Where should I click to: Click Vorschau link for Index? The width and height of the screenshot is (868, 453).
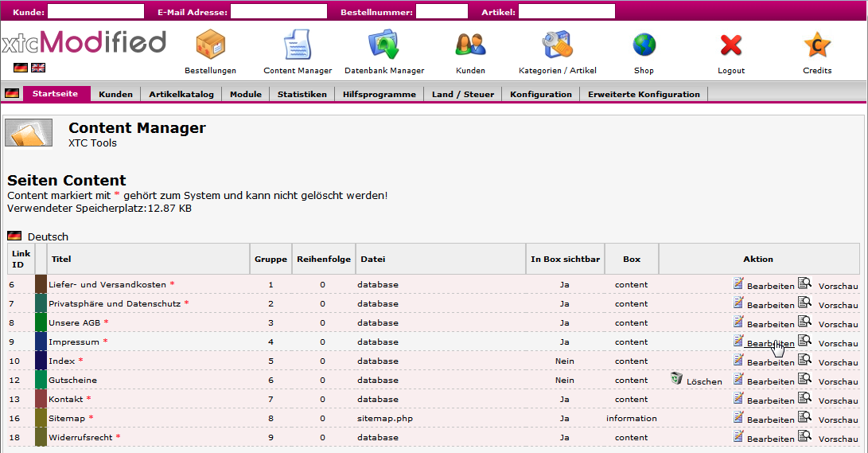click(838, 363)
